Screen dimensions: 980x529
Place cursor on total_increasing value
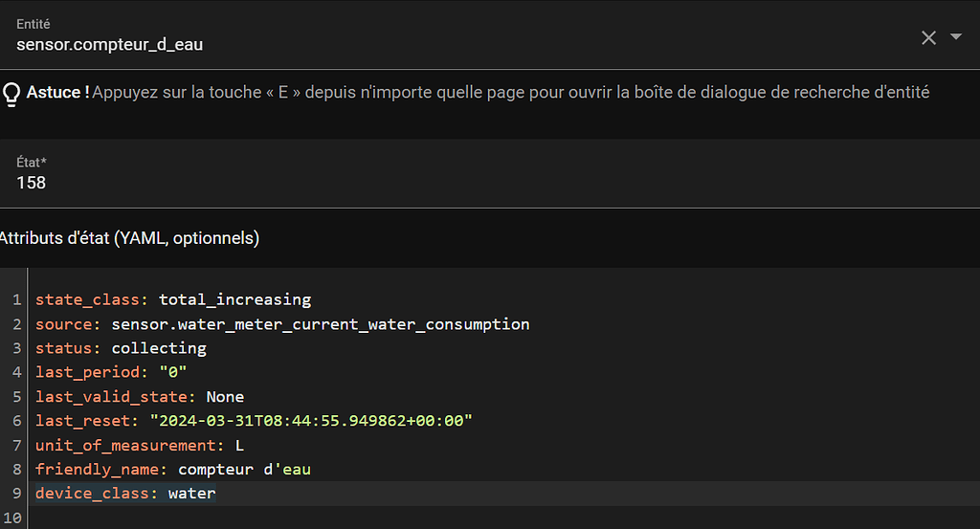point(234,299)
